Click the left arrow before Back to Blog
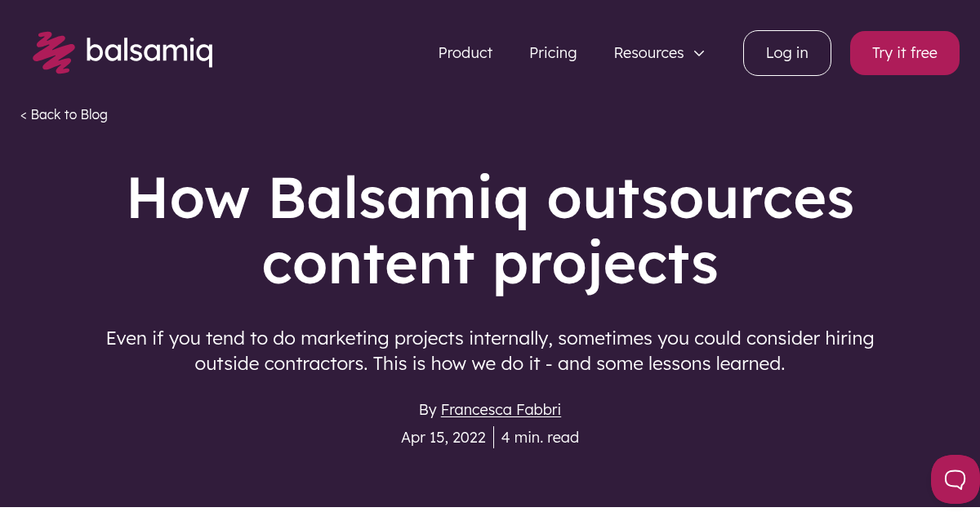Image resolution: width=980 pixels, height=512 pixels. [23, 114]
